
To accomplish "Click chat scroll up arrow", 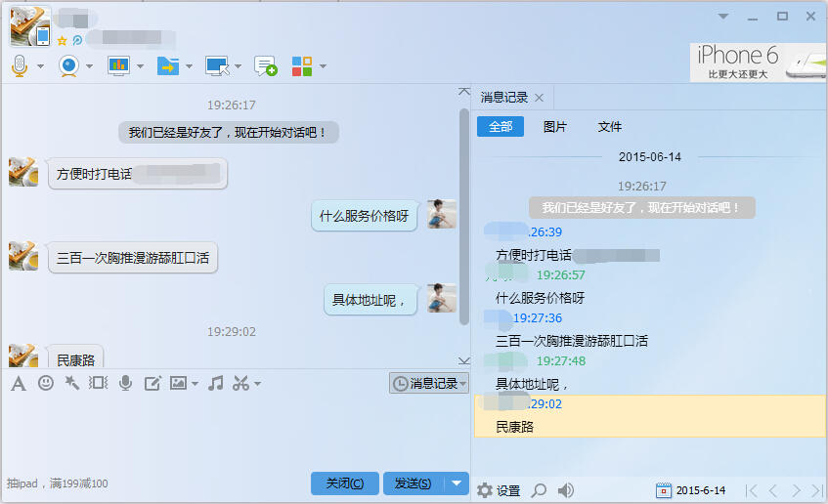I will click(x=464, y=92).
